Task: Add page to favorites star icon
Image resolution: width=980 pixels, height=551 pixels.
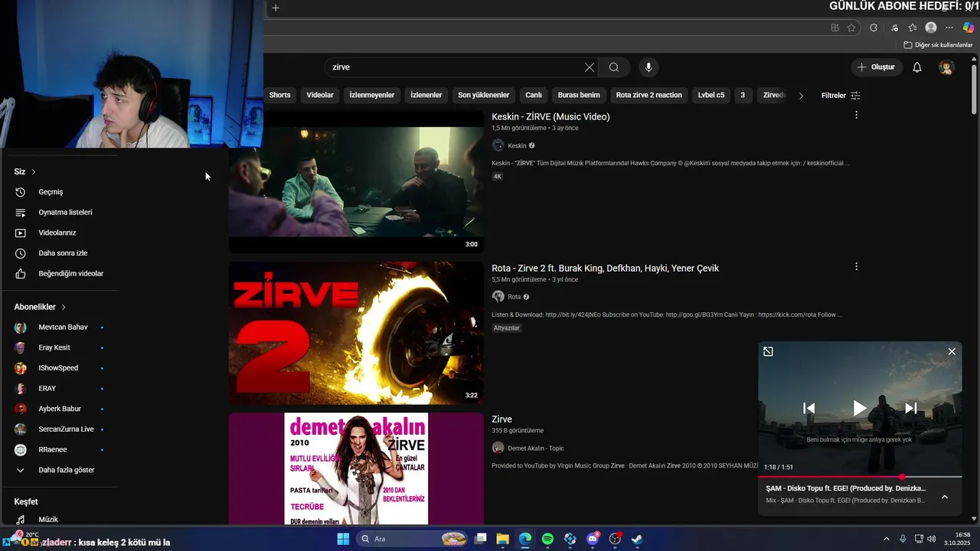Action: point(851,28)
